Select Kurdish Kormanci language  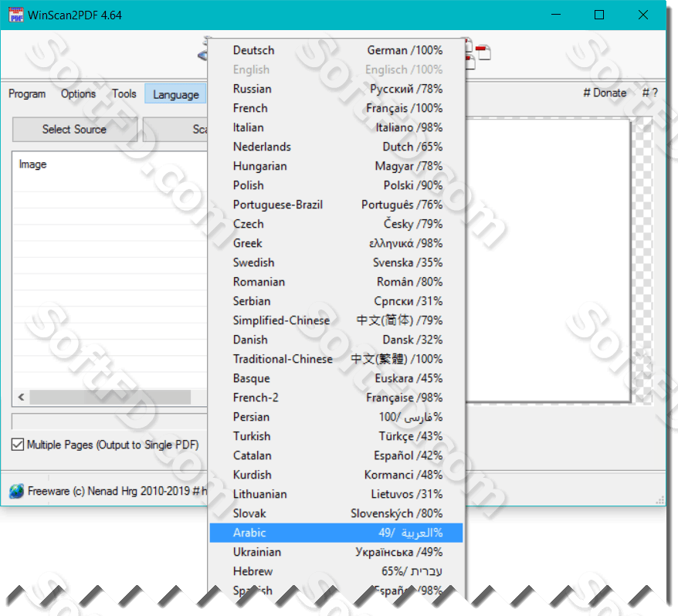click(336, 475)
